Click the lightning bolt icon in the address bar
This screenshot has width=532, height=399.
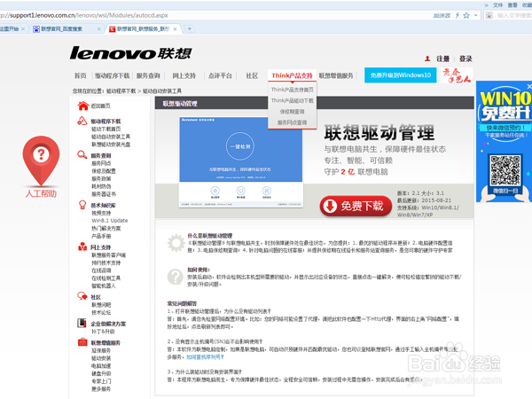457,15
